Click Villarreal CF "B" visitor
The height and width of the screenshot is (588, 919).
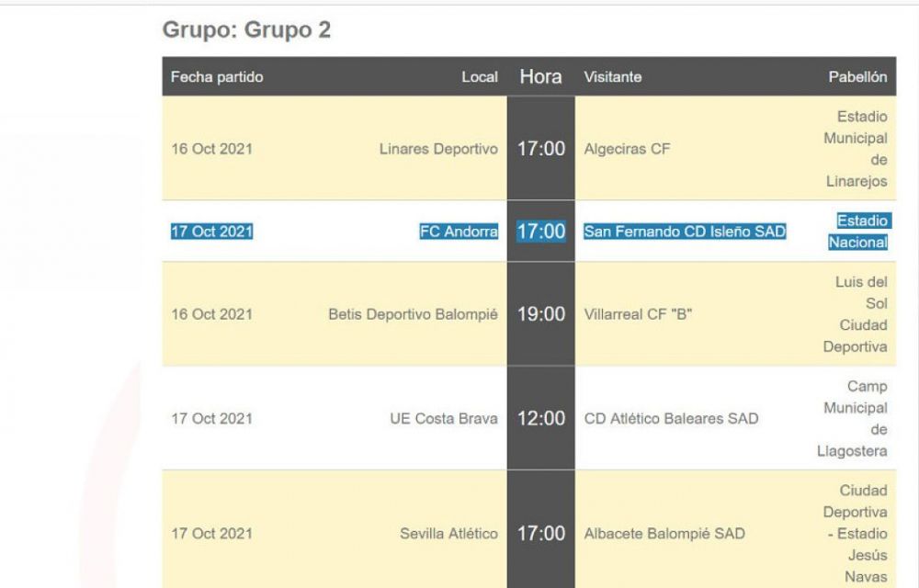pyautogui.click(x=638, y=314)
